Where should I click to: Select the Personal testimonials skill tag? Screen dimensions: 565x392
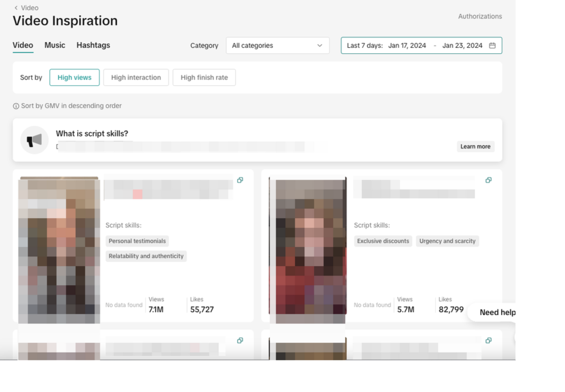pyautogui.click(x=137, y=241)
